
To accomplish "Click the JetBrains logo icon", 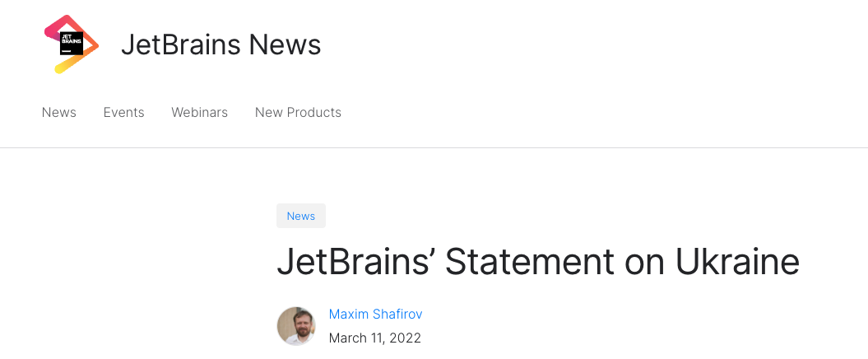I will pos(72,44).
